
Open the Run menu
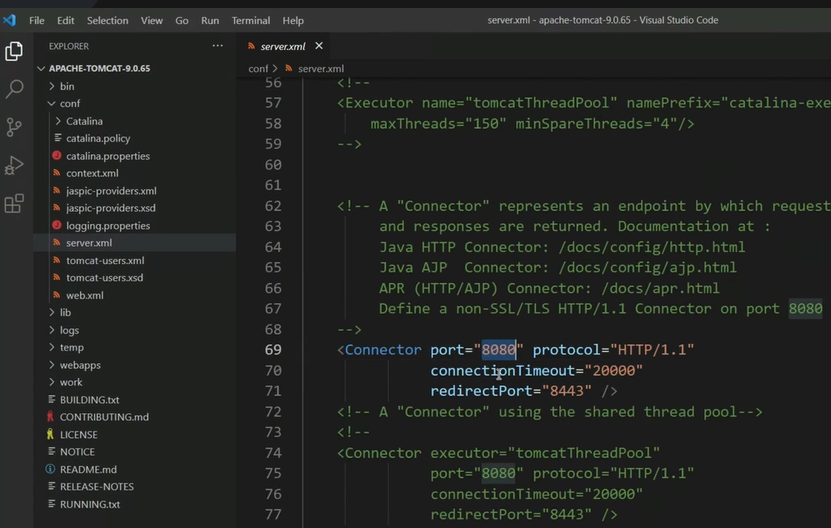pyautogui.click(x=210, y=21)
